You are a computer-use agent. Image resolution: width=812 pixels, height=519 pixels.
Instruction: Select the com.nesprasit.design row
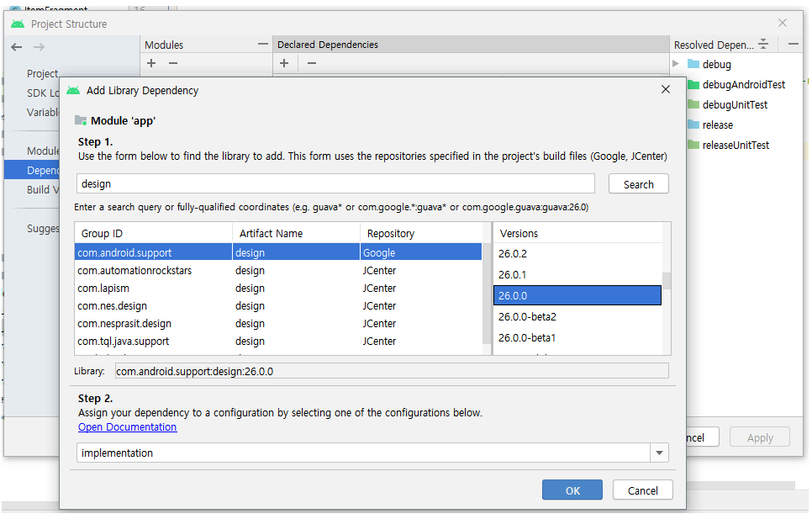point(278,323)
